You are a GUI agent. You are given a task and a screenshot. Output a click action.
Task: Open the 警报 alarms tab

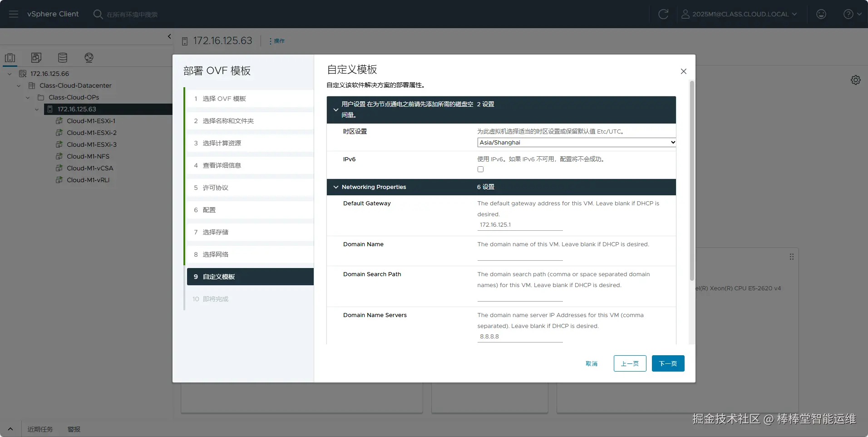[x=74, y=429]
